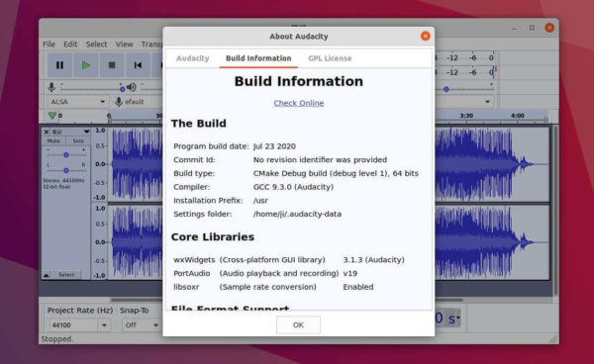594x364 pixels.
Task: Open the Snap-To Off dropdown
Action: [155, 325]
